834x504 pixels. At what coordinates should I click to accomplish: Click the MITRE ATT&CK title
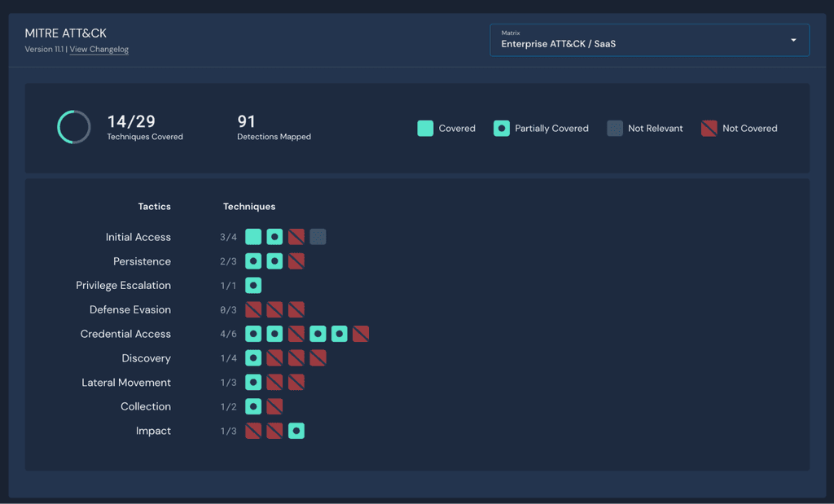(x=65, y=33)
